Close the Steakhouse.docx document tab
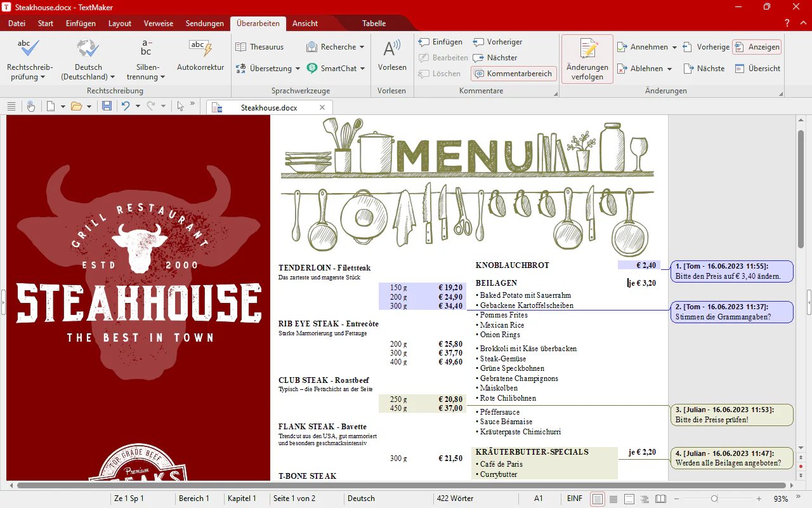Screen dimensions: 812x508 322,107
